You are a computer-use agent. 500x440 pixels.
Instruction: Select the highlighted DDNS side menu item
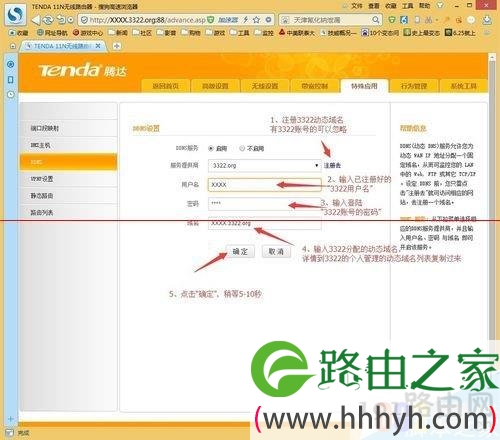tap(69, 162)
